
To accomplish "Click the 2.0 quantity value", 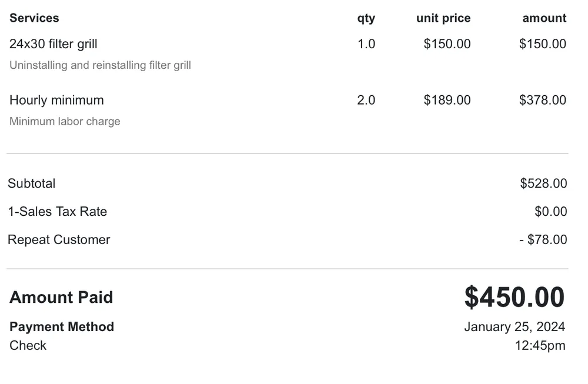I will [366, 101].
